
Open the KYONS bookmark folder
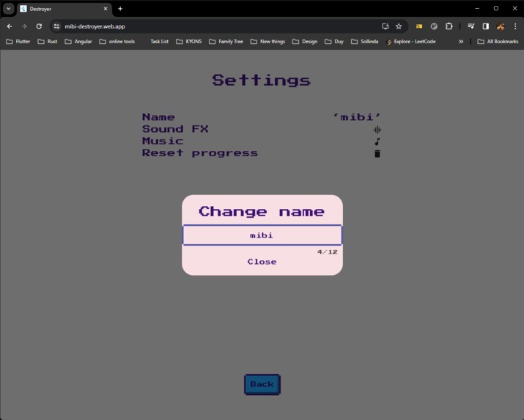189,42
